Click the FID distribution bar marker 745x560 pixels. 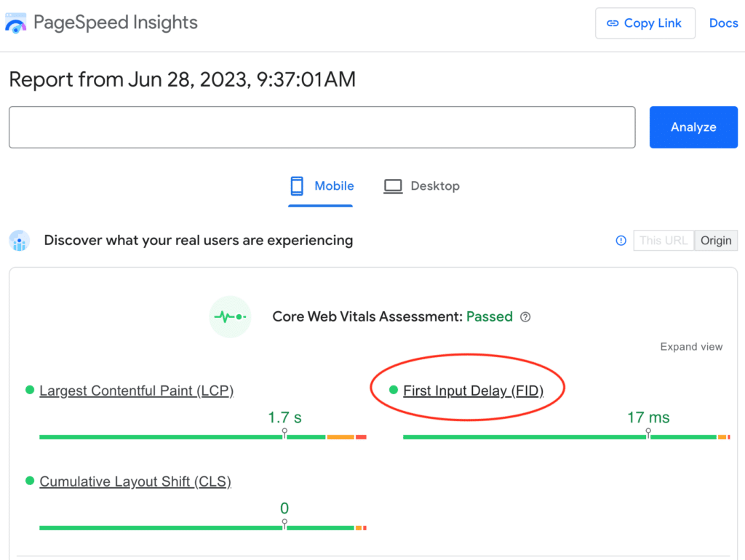point(648,433)
